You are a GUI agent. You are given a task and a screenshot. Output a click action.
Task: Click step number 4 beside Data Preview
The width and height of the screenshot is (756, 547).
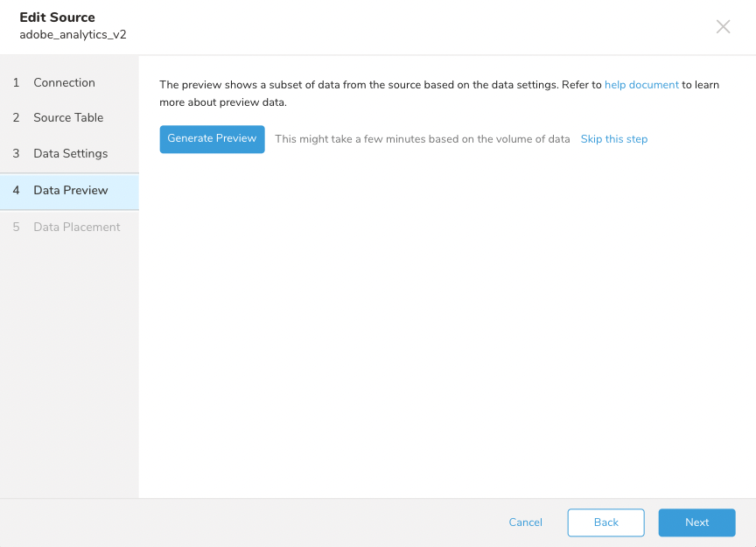16,190
